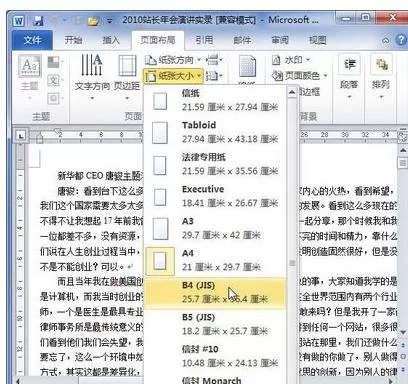The height and width of the screenshot is (384, 408).
Task: Click the document vertical scrollbar up arrow
Action: (402, 151)
